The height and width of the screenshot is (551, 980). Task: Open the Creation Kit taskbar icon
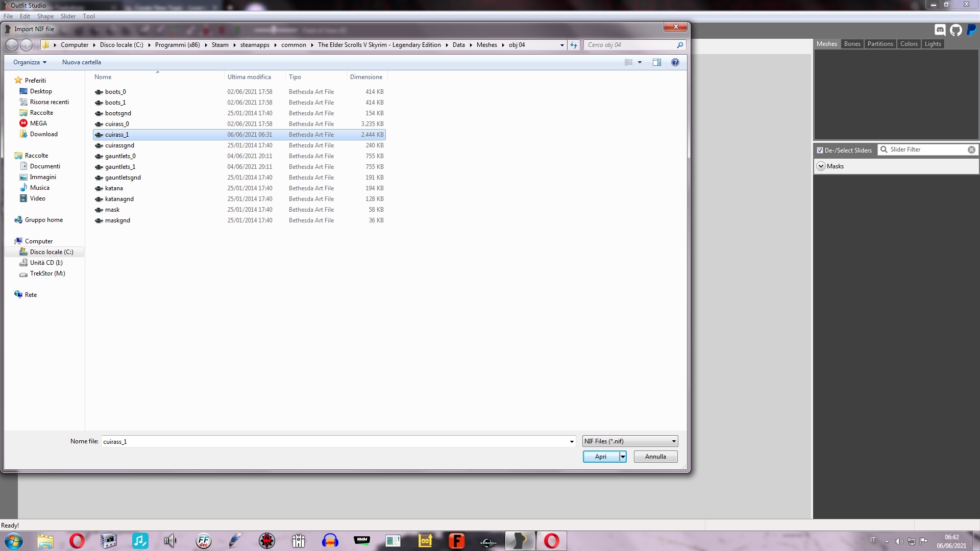[x=488, y=541]
